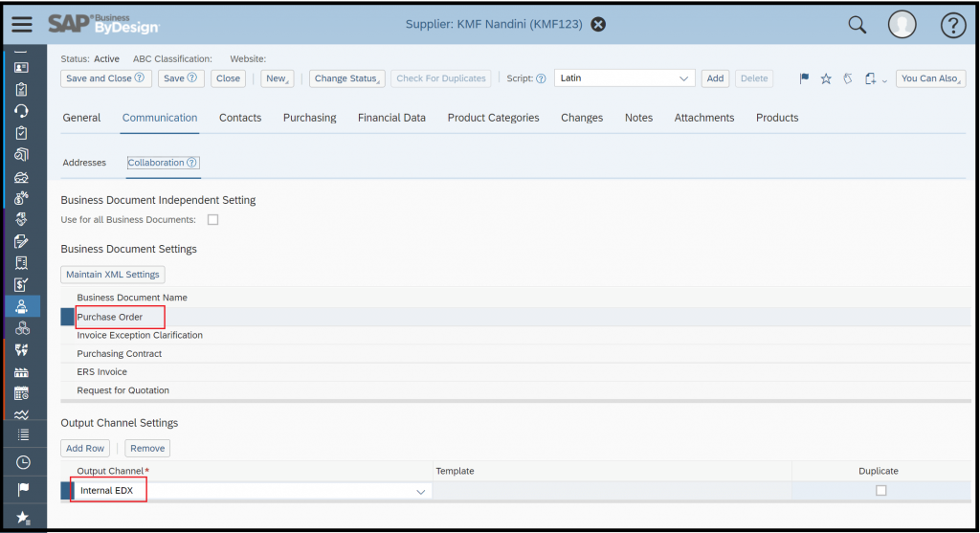Open the money bag percent sidebar icon
The image size is (980, 533).
click(21, 198)
